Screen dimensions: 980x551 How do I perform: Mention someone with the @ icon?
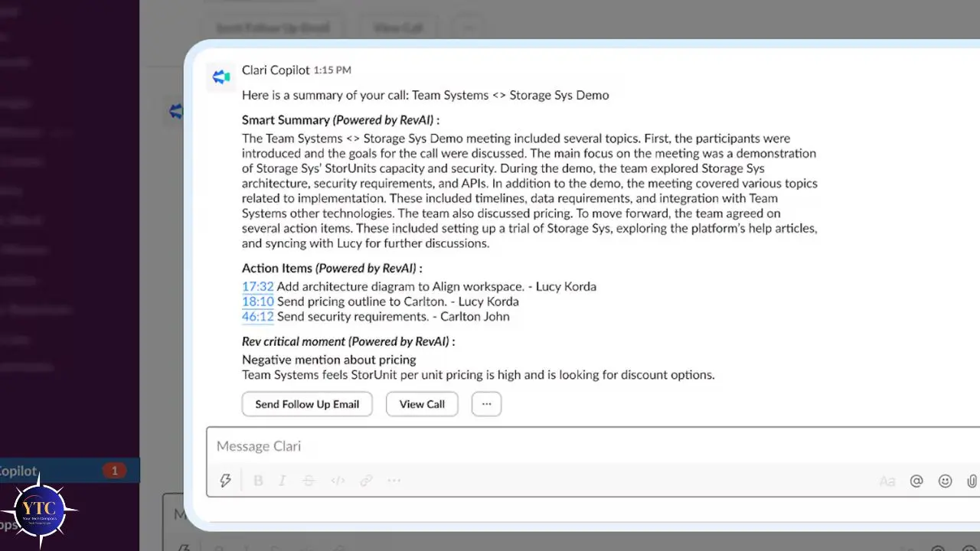click(916, 481)
